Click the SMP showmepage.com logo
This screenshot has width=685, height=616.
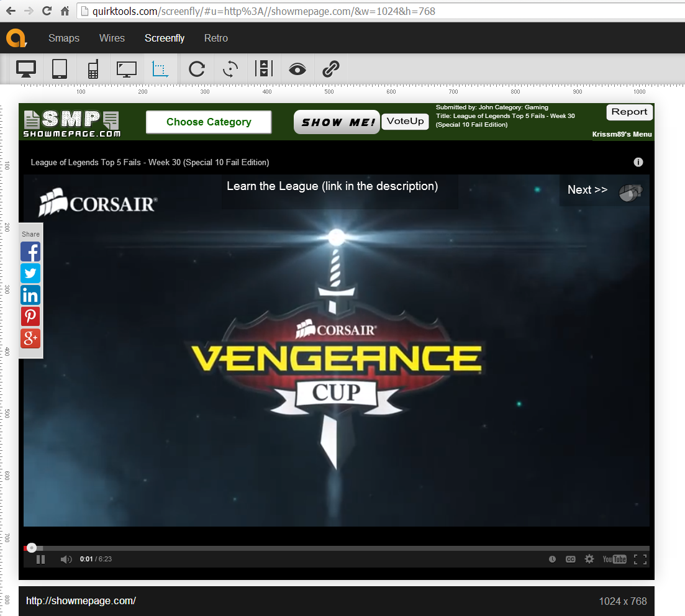pos(72,124)
